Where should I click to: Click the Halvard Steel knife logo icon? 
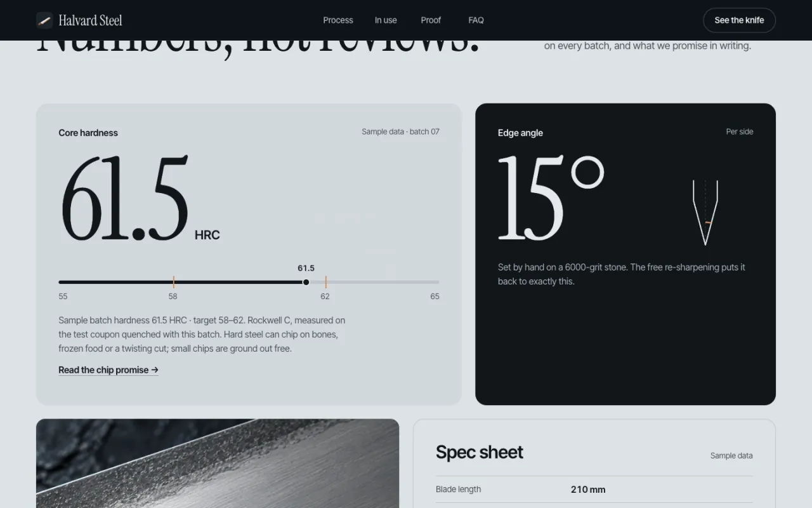(x=44, y=20)
